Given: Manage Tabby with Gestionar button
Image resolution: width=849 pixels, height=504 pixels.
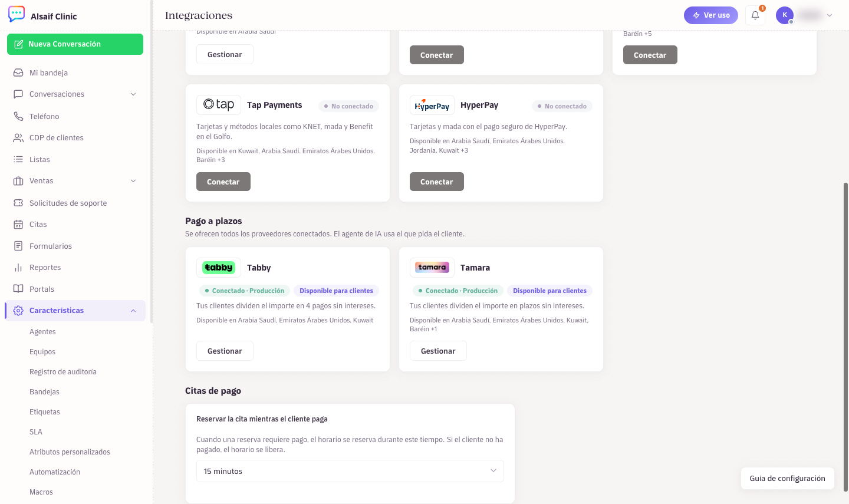Looking at the screenshot, I should 225,351.
